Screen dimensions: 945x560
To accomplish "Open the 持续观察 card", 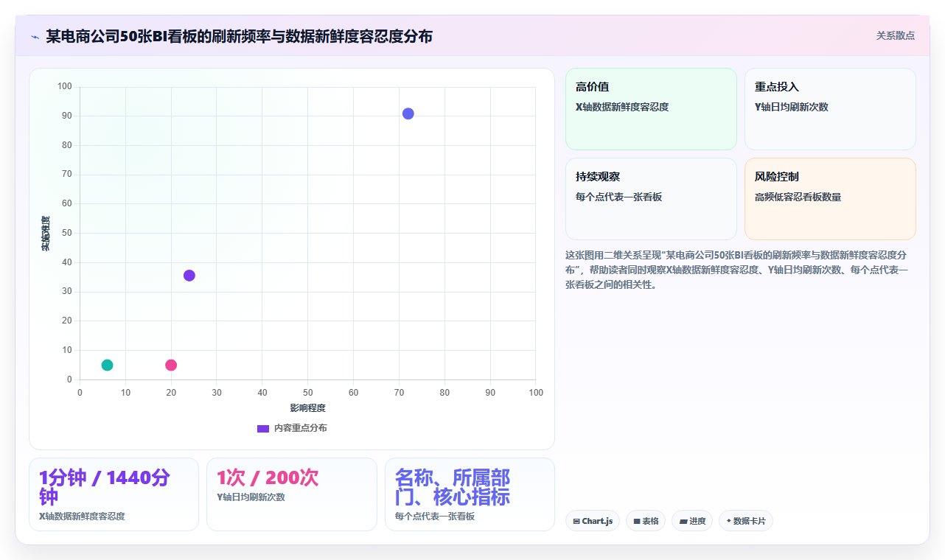I will 651,199.
